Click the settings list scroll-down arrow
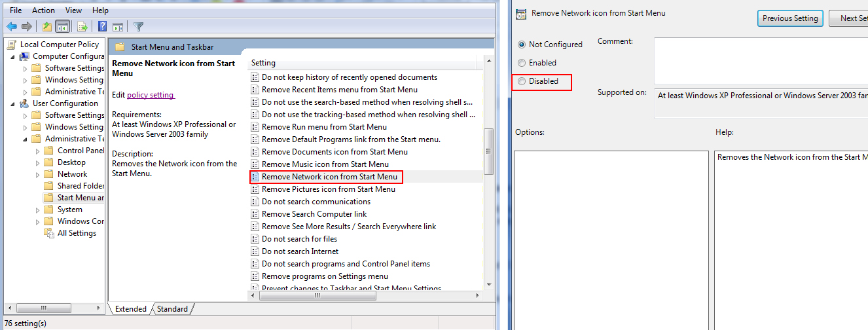This screenshot has height=330, width=868. (x=488, y=285)
